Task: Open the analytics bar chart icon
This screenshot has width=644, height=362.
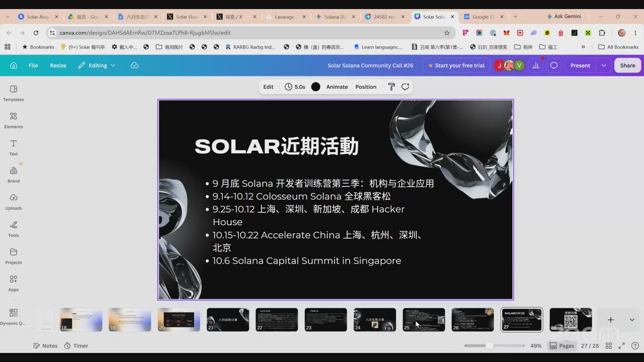Action: (x=536, y=65)
